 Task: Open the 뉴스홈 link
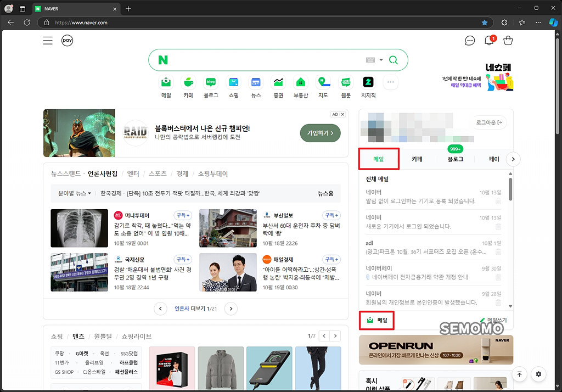click(x=325, y=193)
